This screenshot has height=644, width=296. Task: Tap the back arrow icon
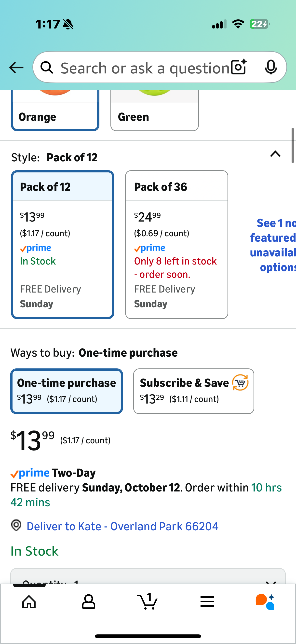[x=16, y=68]
